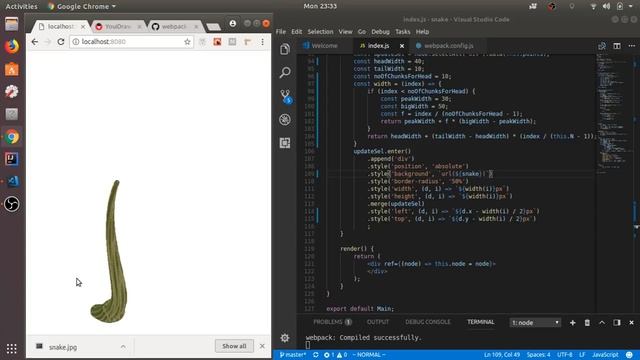640x360 pixels.
Task: Click the errors and warnings count in status bar
Action: (336, 355)
